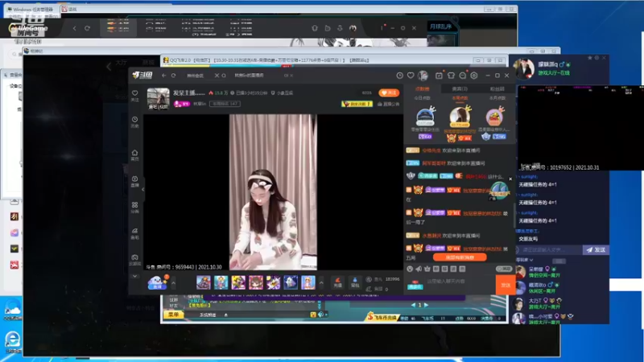
Task: Open the messages icon in Douyu title bar
Action: [462, 76]
